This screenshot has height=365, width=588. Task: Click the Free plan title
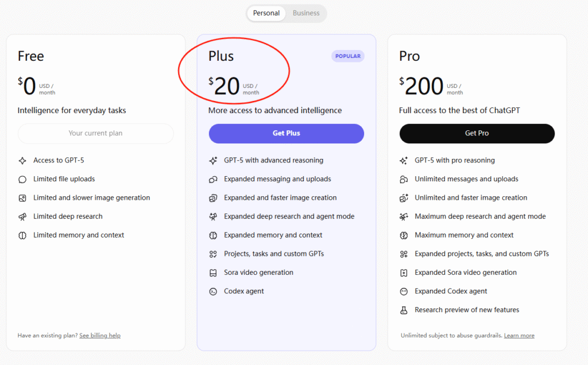point(31,56)
